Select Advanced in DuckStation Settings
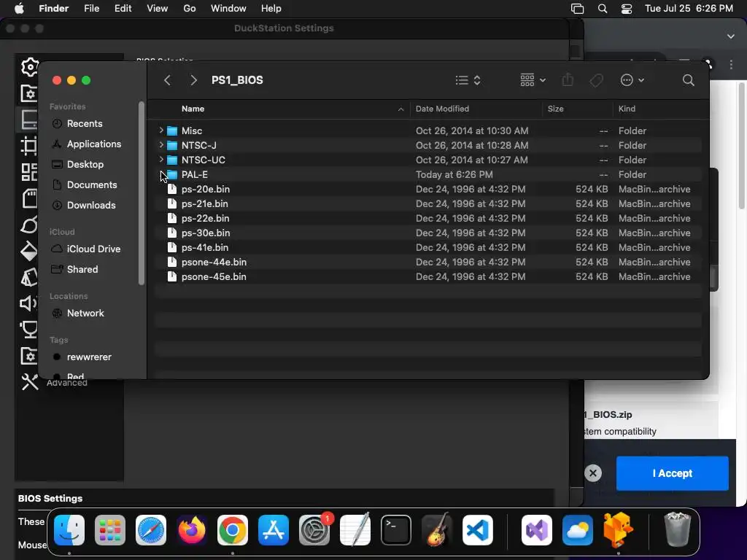 [x=54, y=382]
